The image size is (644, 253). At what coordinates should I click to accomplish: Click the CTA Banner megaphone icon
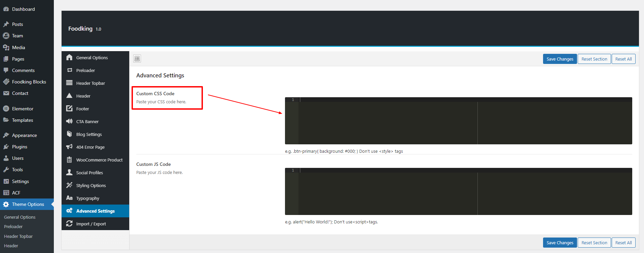(69, 121)
